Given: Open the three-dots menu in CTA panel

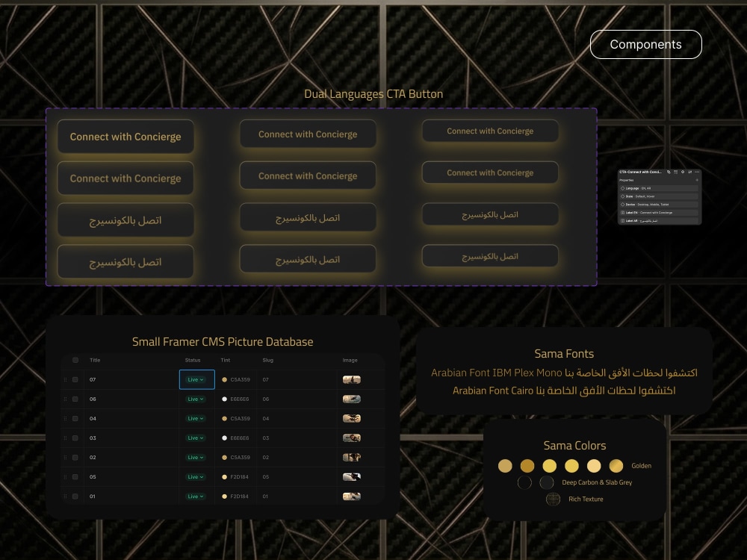Looking at the screenshot, I should [x=697, y=172].
